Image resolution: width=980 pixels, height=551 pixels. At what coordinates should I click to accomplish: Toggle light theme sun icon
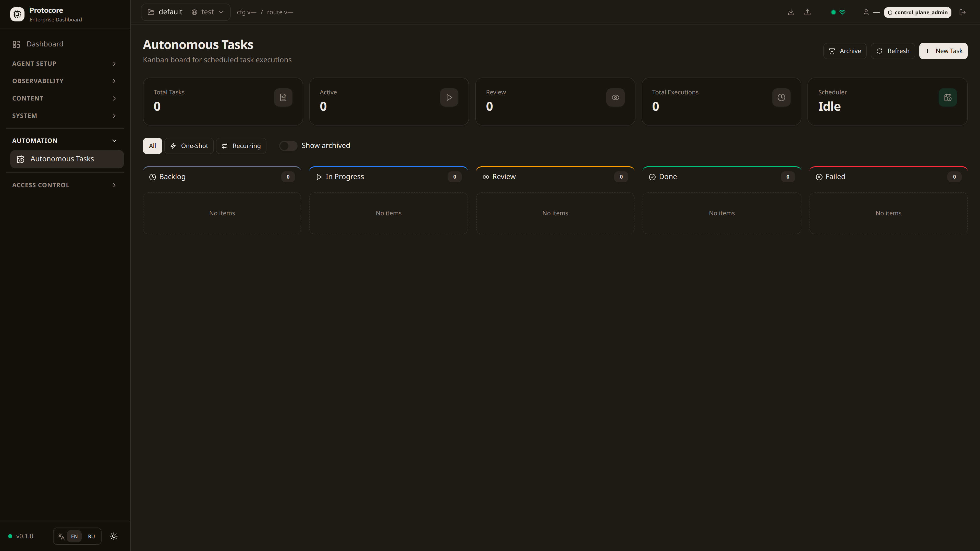tap(114, 536)
